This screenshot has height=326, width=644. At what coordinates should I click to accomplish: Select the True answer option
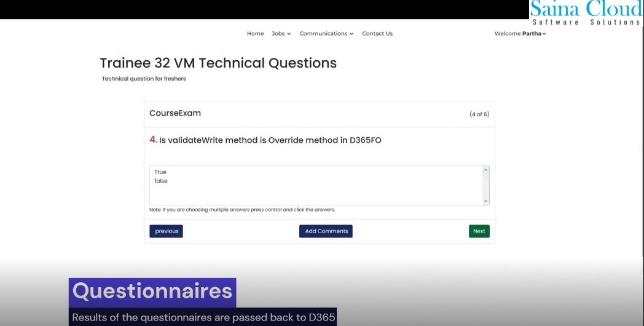click(x=160, y=172)
